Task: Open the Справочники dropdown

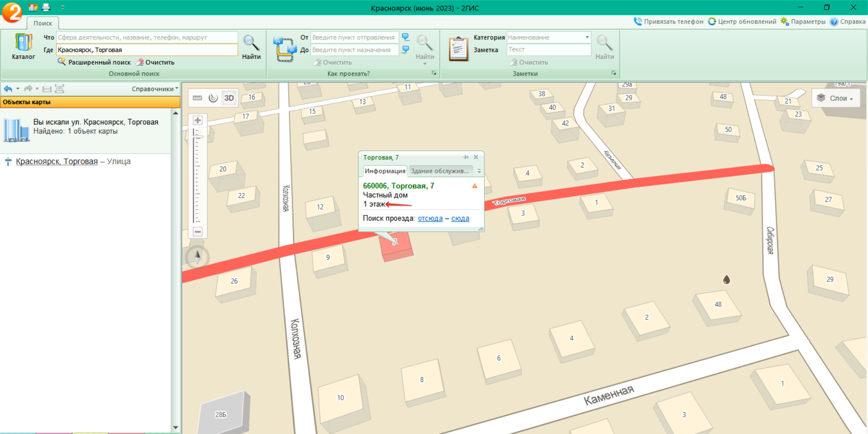Action: point(155,89)
